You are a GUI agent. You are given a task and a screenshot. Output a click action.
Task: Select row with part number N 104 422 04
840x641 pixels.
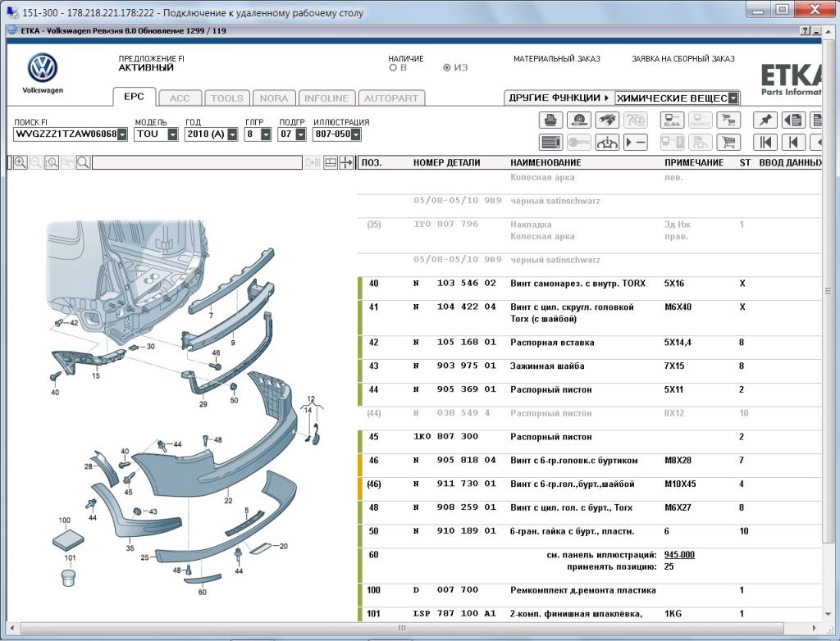click(590, 318)
